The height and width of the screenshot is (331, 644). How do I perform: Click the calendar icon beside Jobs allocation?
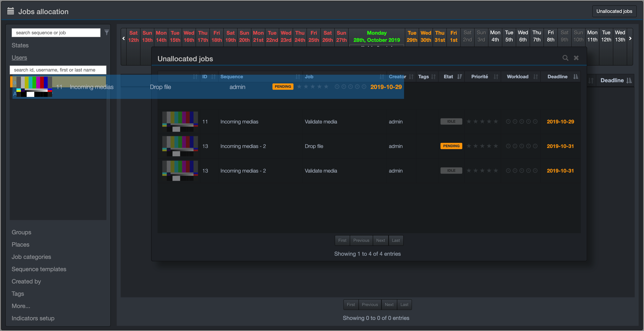click(11, 11)
